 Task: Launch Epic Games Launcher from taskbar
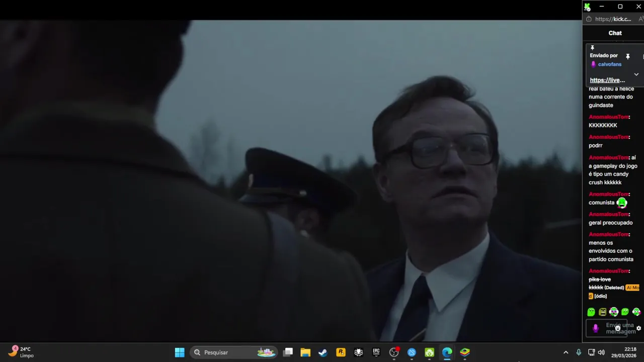[x=376, y=352]
